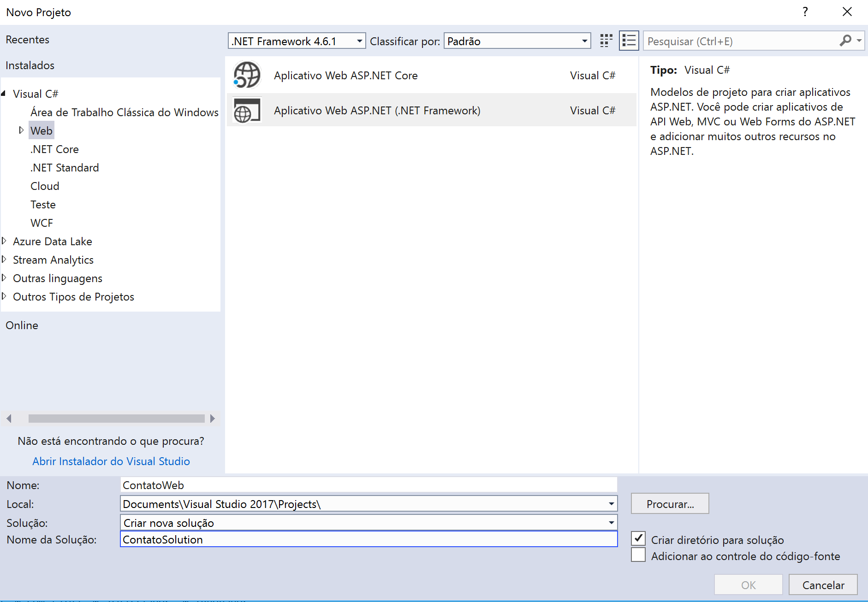
Task: Click the tree scrollbar right arrow
Action: tap(213, 418)
